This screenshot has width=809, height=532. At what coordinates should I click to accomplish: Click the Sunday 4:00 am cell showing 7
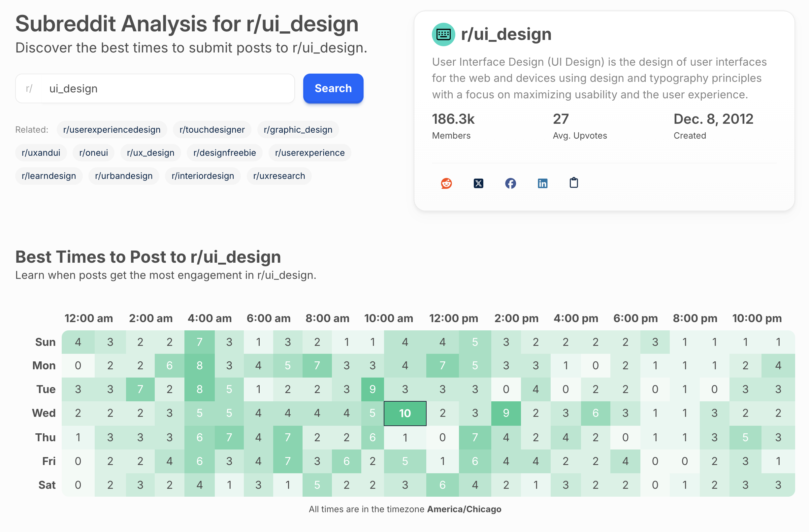(199, 342)
